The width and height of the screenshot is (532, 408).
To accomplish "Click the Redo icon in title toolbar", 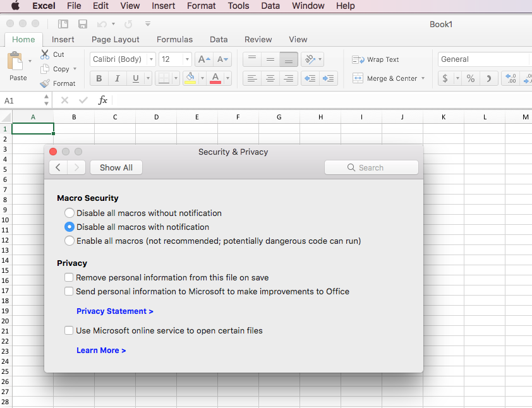I will [128, 24].
